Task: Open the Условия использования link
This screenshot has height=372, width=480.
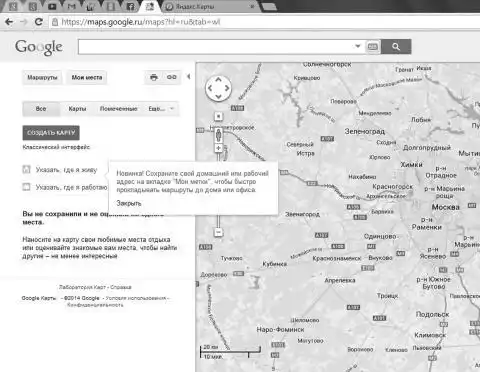Action: pos(136,298)
